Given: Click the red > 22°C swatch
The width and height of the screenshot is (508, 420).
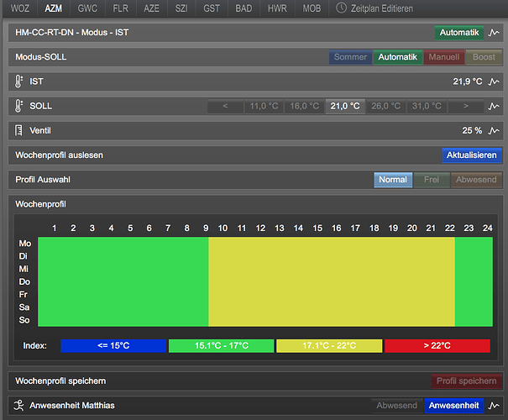Looking at the screenshot, I should (x=437, y=346).
